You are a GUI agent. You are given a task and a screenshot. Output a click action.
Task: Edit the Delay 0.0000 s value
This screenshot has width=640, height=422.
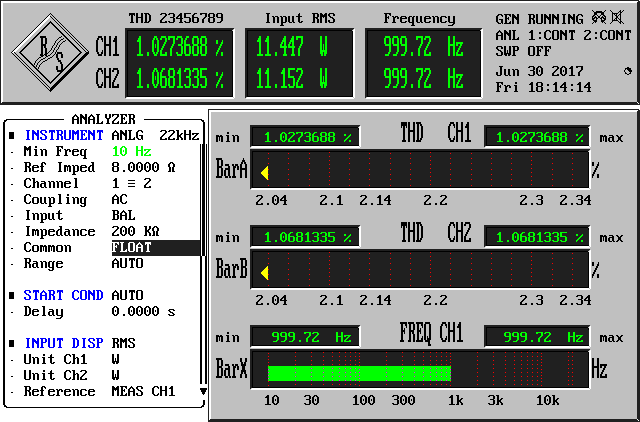[143, 311]
